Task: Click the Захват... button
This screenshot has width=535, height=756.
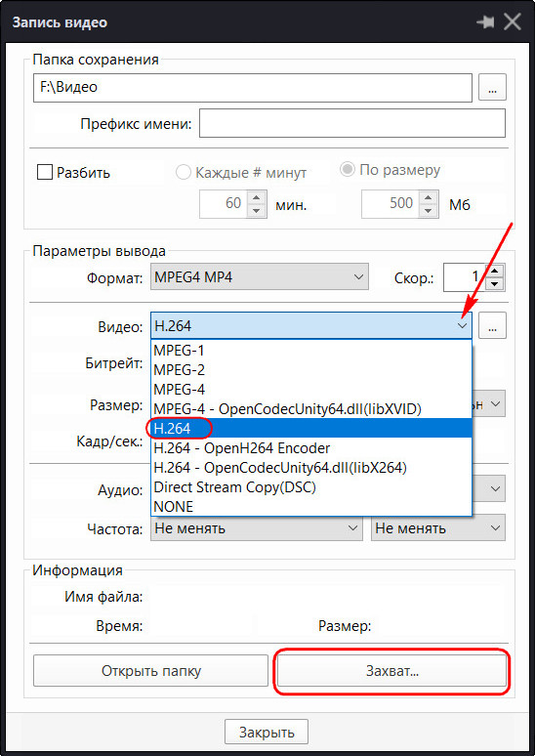Action: pyautogui.click(x=391, y=671)
